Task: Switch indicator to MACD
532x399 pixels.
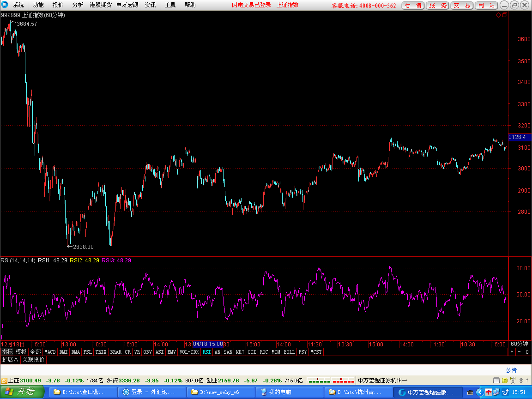Action: (50, 352)
